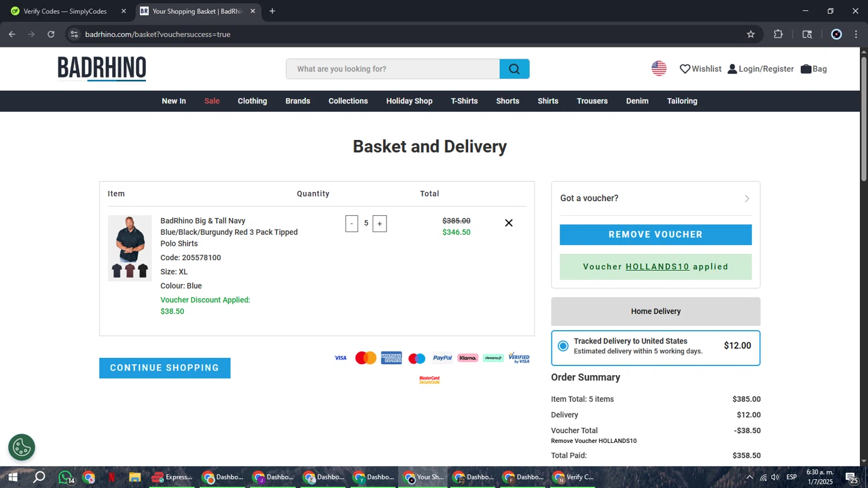Bookmark this page with the star icon

(751, 34)
